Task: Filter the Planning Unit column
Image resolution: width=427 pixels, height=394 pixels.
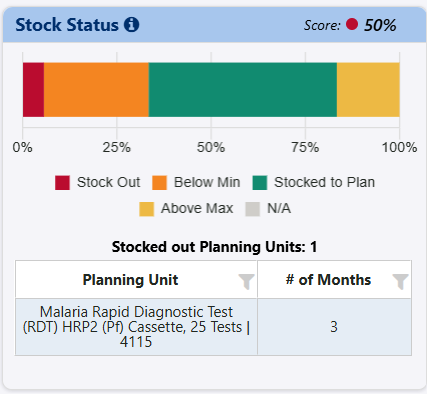Action: pos(246,281)
